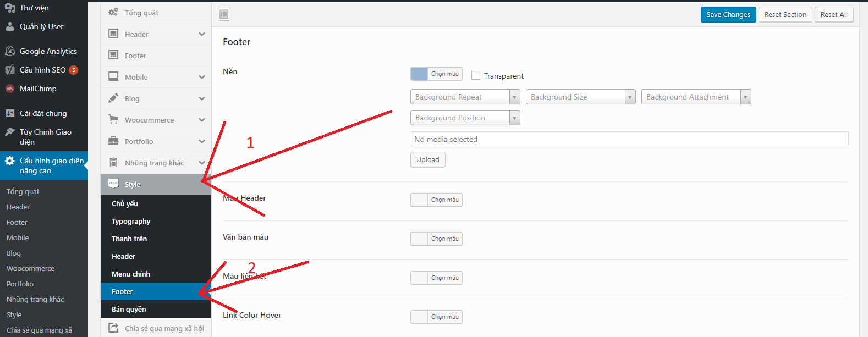This screenshot has width=868, height=337.
Task: Click the blue Nền background color swatch
Action: point(419,74)
